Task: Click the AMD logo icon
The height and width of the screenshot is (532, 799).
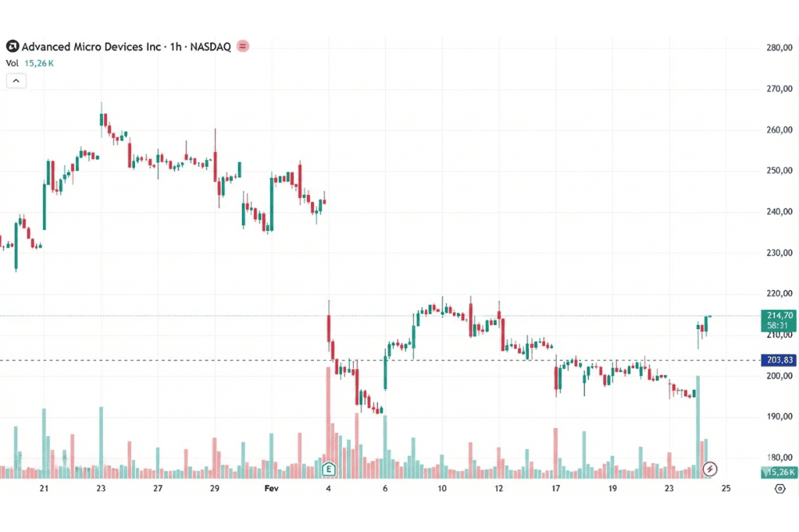Action: [x=12, y=46]
